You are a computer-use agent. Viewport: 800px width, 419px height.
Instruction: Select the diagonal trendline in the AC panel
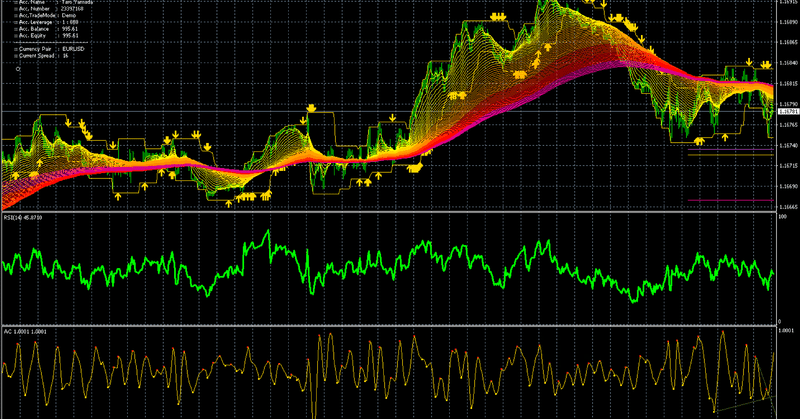coord(745,404)
